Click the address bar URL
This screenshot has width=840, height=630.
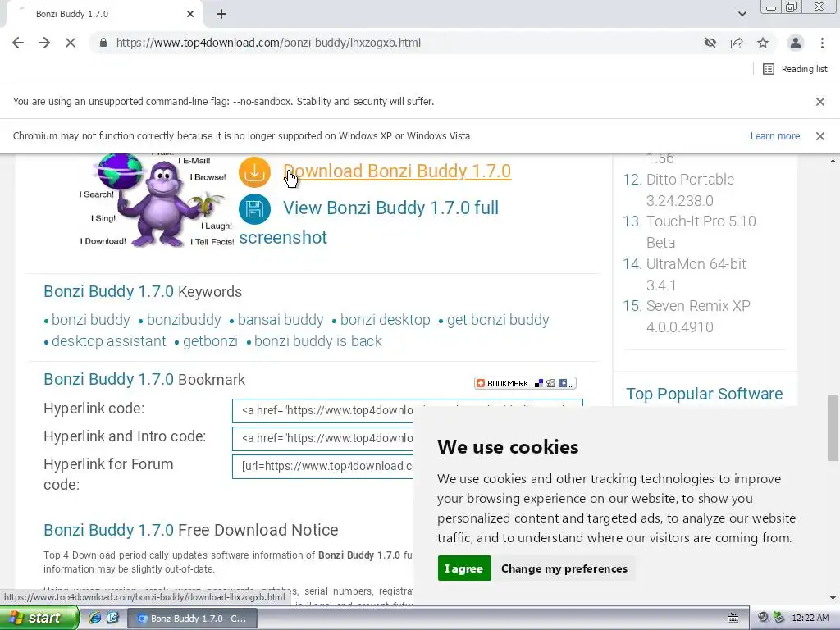268,43
